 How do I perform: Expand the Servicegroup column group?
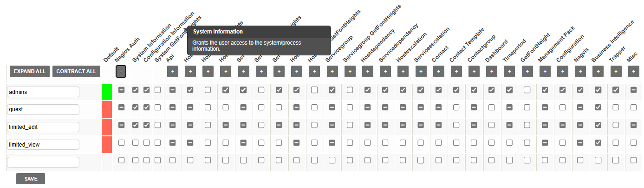pos(332,72)
